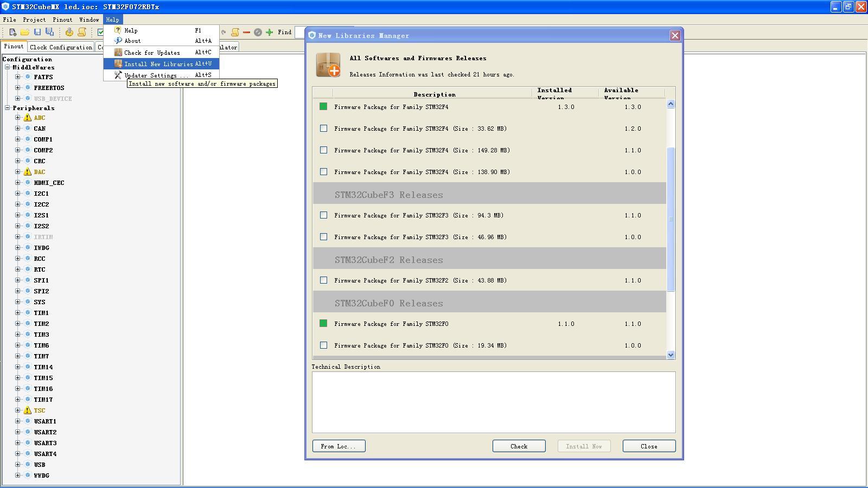Tick the STM32F3 94.3 MB package checkbox
This screenshot has width=868, height=488.
323,215
